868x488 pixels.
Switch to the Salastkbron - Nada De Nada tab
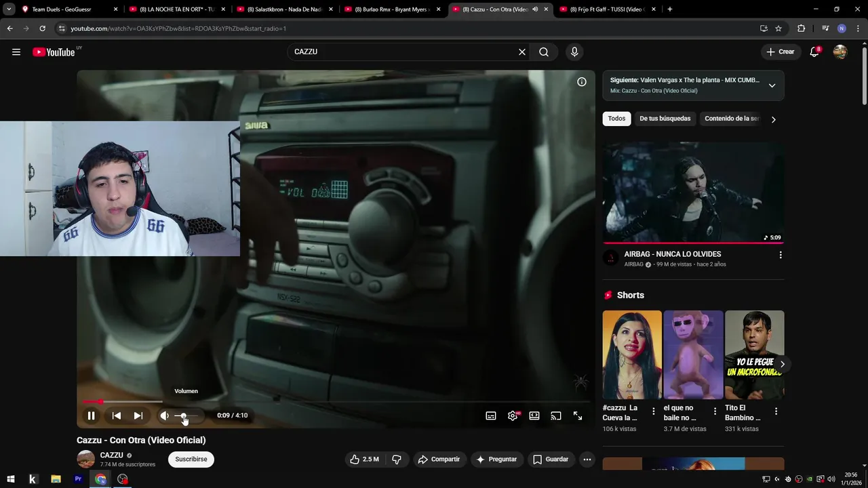tap(285, 9)
